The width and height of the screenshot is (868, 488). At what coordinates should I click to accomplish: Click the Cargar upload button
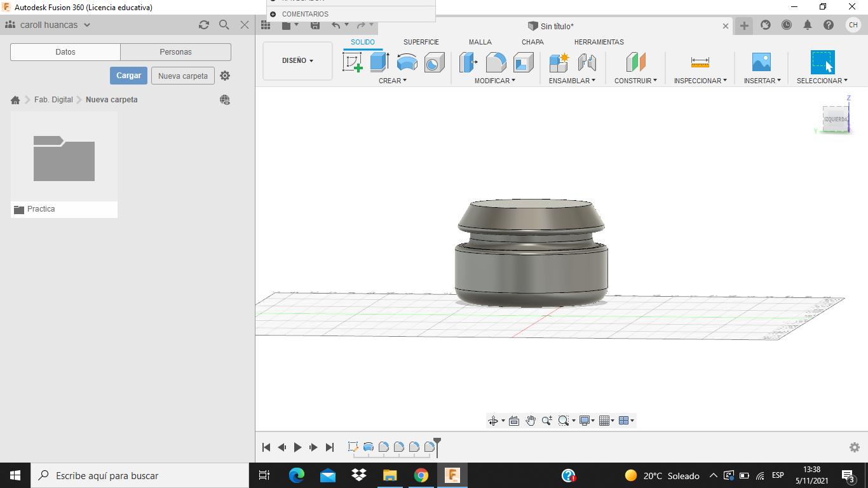tap(128, 76)
